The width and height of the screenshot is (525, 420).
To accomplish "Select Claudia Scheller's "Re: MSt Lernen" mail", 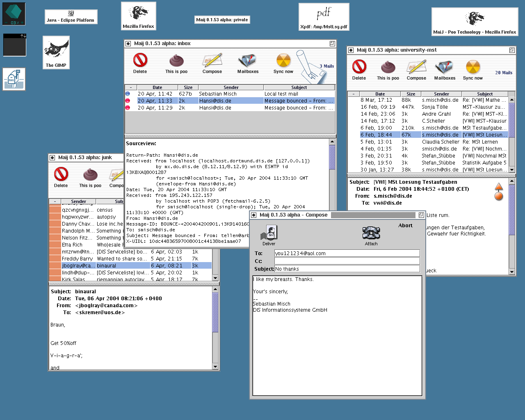I will coord(428,142).
